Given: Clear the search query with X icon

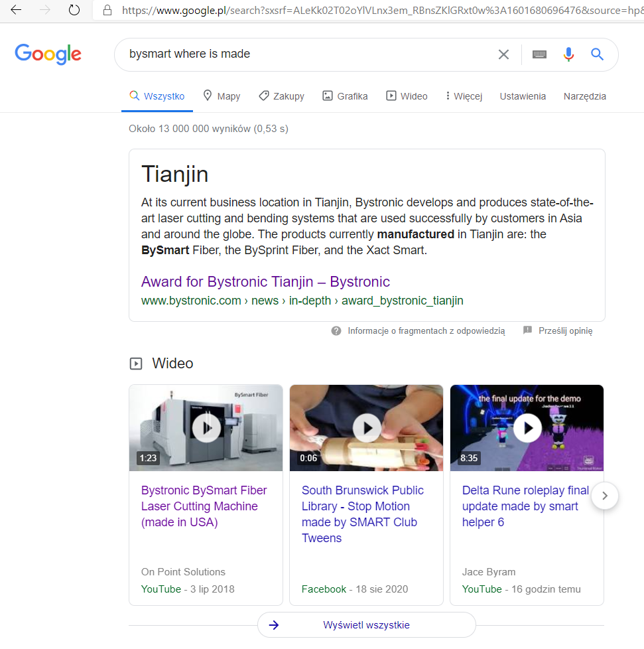Looking at the screenshot, I should click(x=503, y=54).
